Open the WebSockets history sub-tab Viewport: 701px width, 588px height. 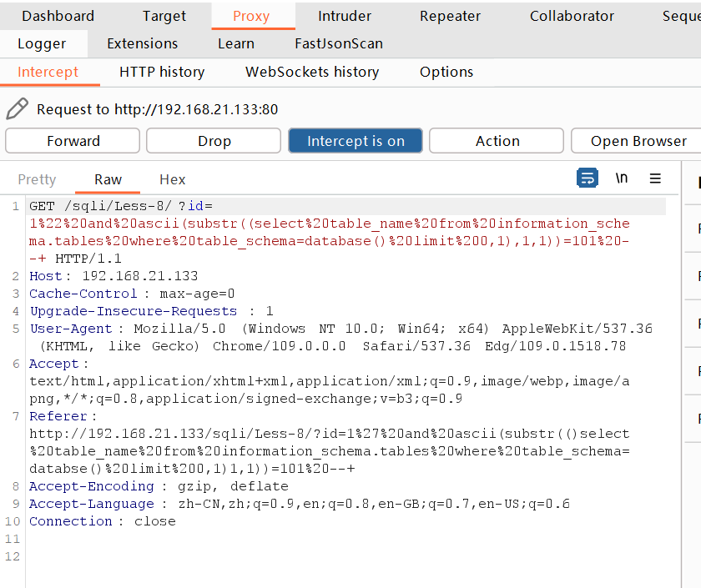312,72
